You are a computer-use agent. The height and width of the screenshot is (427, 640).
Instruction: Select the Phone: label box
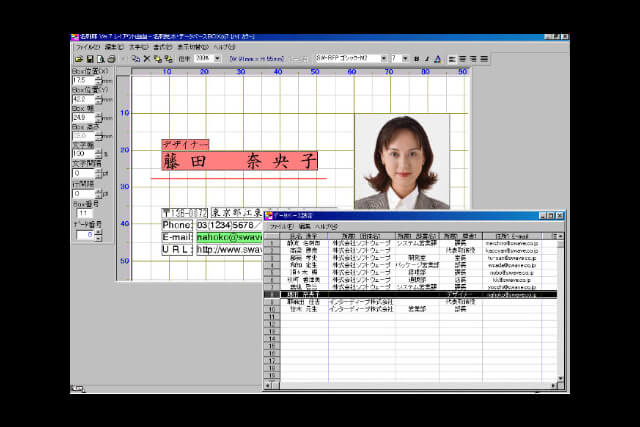177,225
